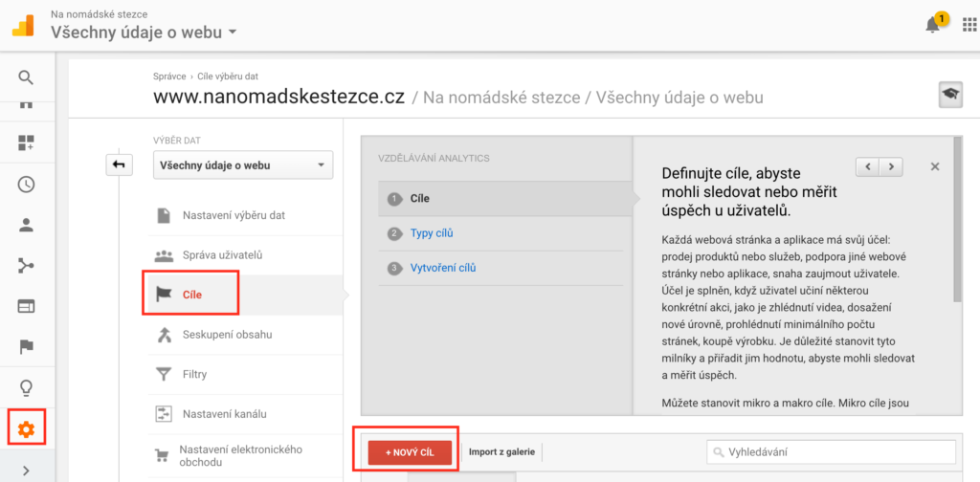Open the Admin gear icon in sidebar
This screenshot has width=980, height=482.
click(x=27, y=429)
